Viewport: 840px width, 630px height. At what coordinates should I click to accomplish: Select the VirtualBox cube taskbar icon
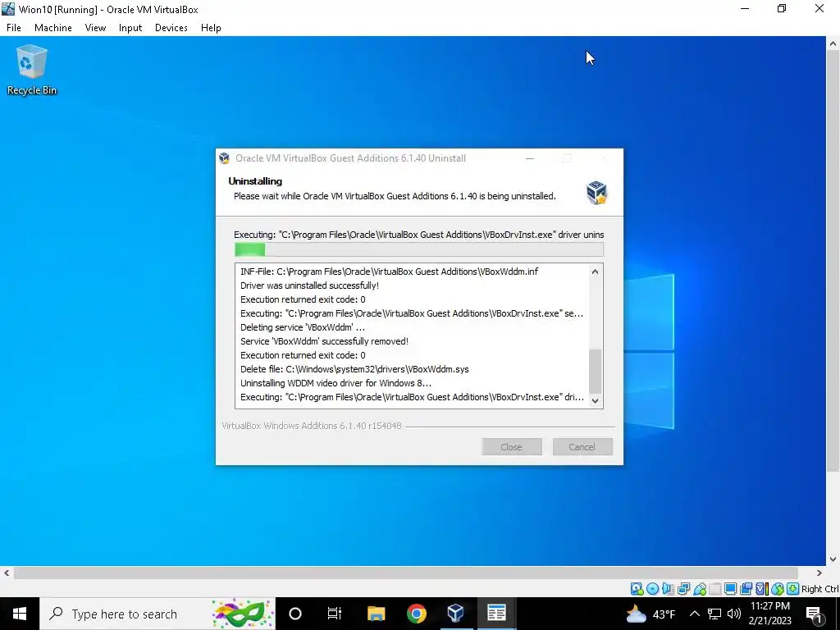(x=455, y=614)
